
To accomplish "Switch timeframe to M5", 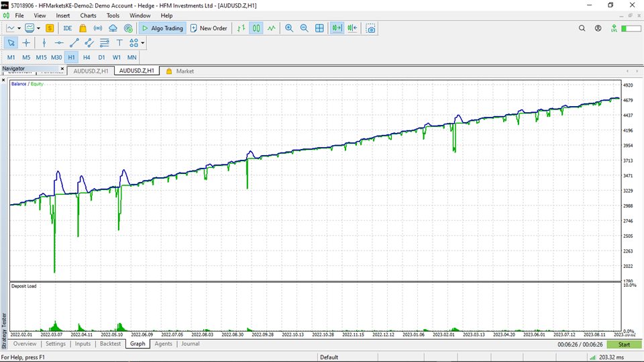I will [x=26, y=57].
